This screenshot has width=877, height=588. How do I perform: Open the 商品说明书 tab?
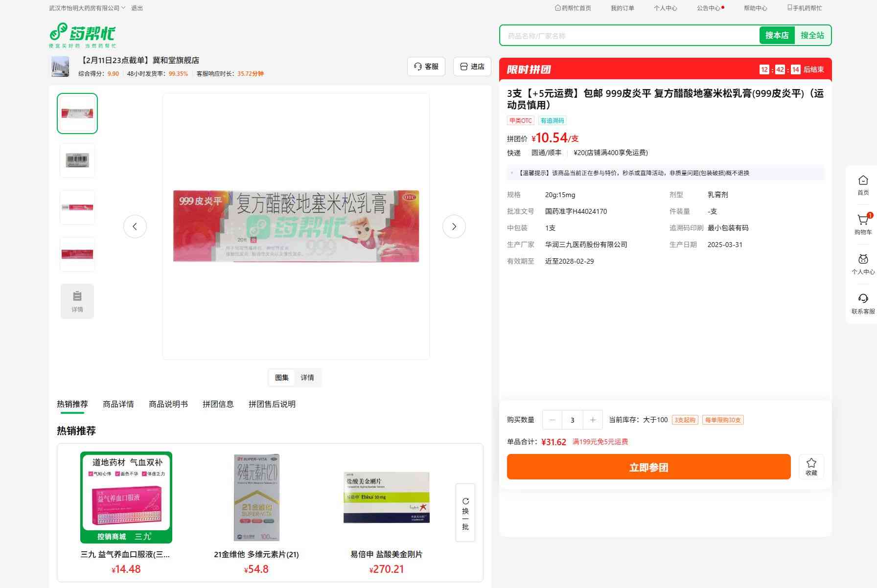pos(168,404)
